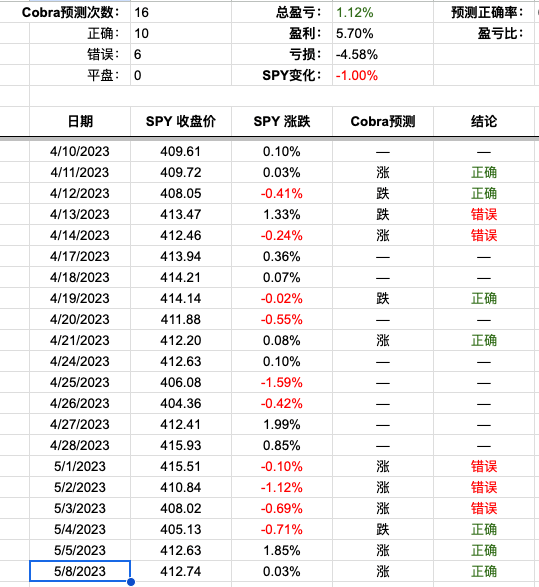Select the correct count value 10
539x587 pixels.
click(181, 33)
